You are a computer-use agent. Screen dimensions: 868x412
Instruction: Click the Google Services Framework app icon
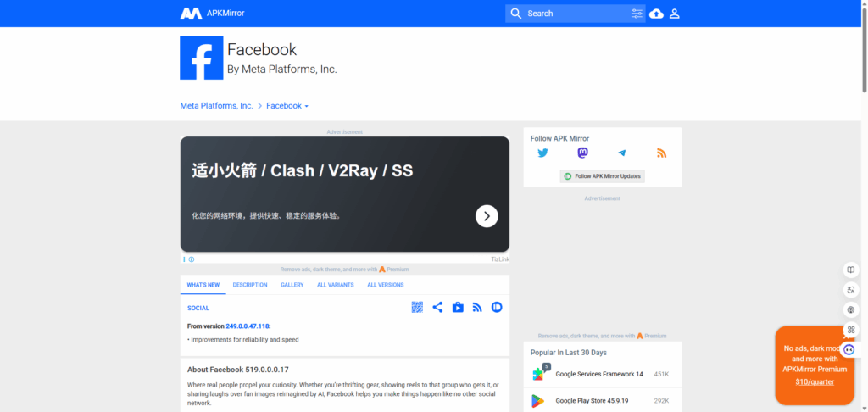(538, 374)
